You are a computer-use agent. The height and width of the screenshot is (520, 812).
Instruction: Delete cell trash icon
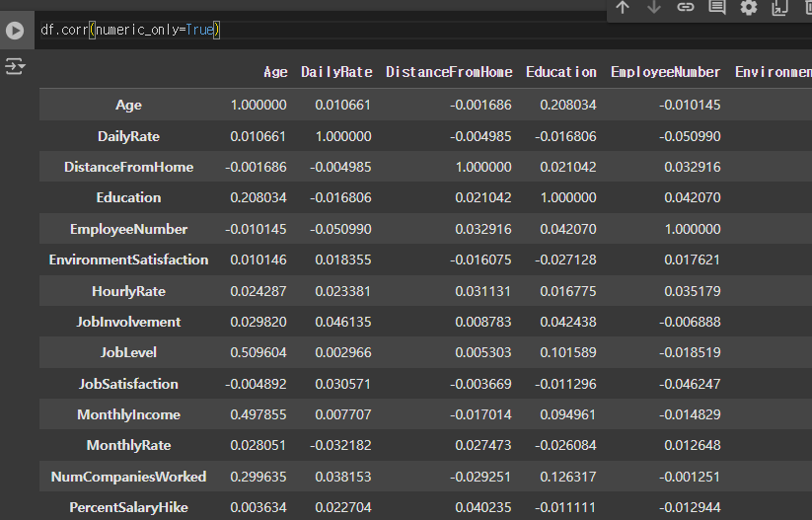[808, 7]
